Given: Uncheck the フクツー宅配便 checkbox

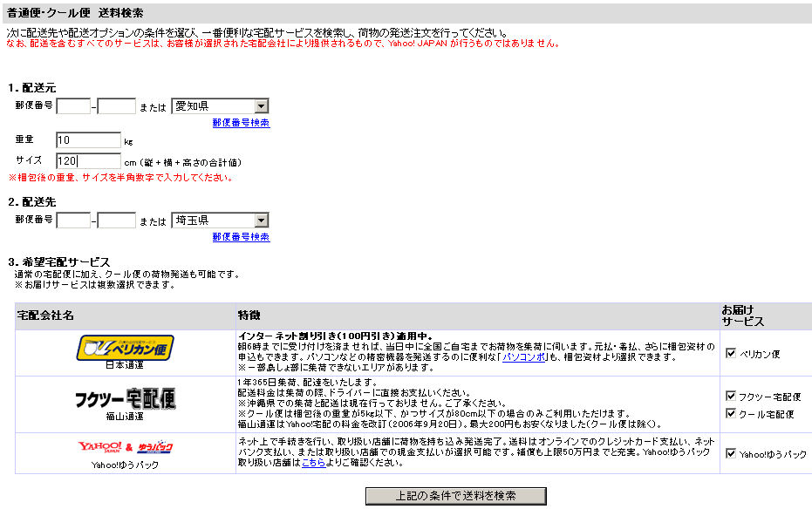Looking at the screenshot, I should click(731, 396).
